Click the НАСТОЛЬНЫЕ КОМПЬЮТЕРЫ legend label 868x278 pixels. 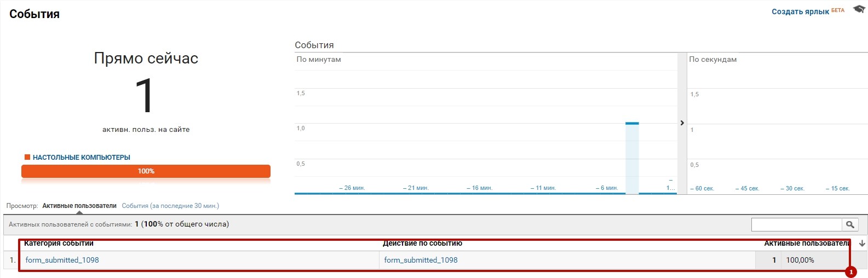tap(81, 158)
